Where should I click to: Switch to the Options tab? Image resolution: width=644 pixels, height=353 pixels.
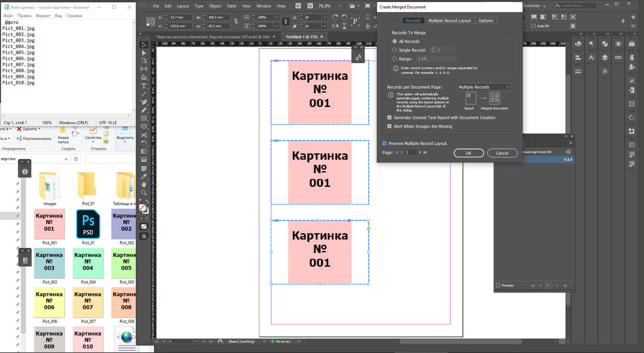click(486, 21)
